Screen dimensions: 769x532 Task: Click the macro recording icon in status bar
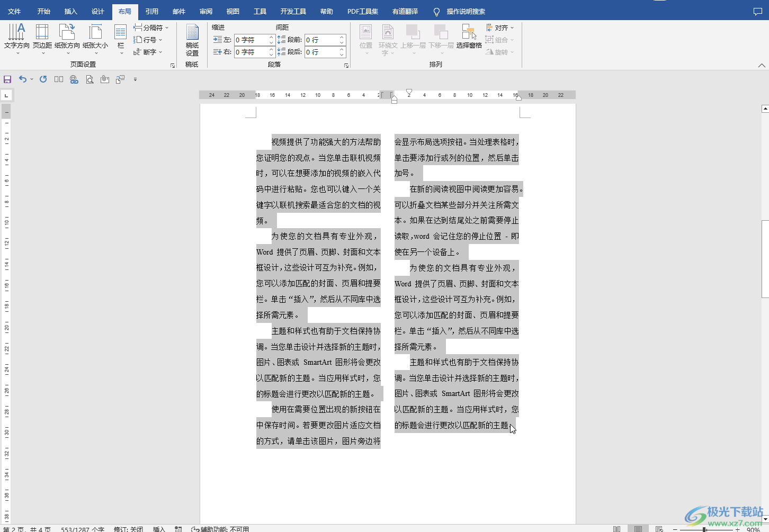[178, 529]
